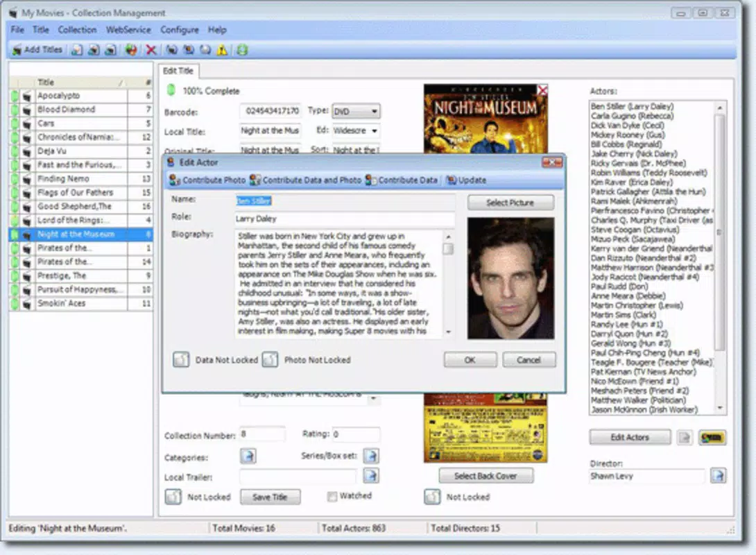Viewport: 756px width, 555px height.
Task: Click the yellow warning triangle toolbar icon
Action: click(222, 50)
